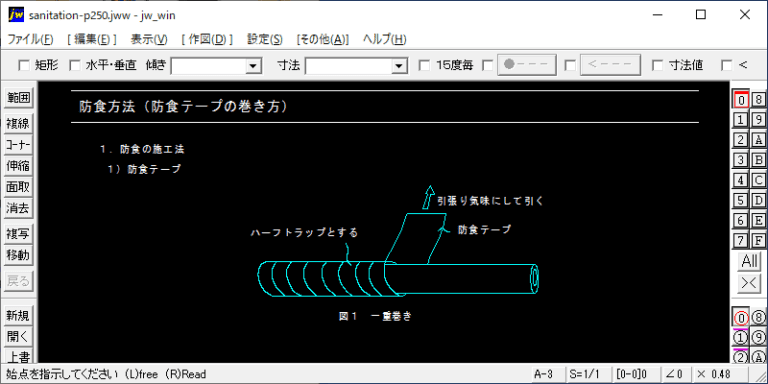Open the 表示(V) menu

pos(149,40)
